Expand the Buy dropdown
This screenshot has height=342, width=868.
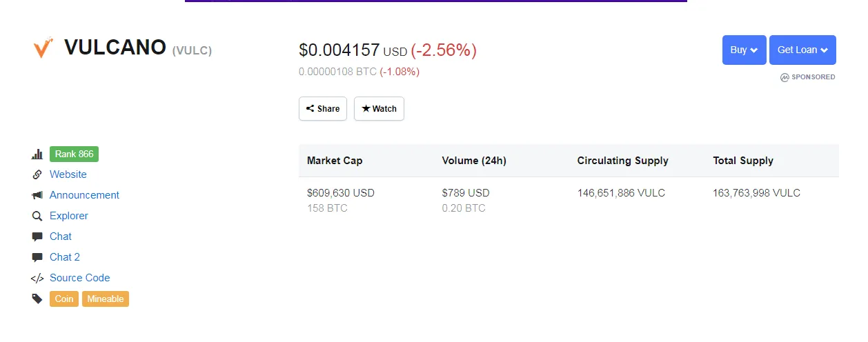click(744, 50)
